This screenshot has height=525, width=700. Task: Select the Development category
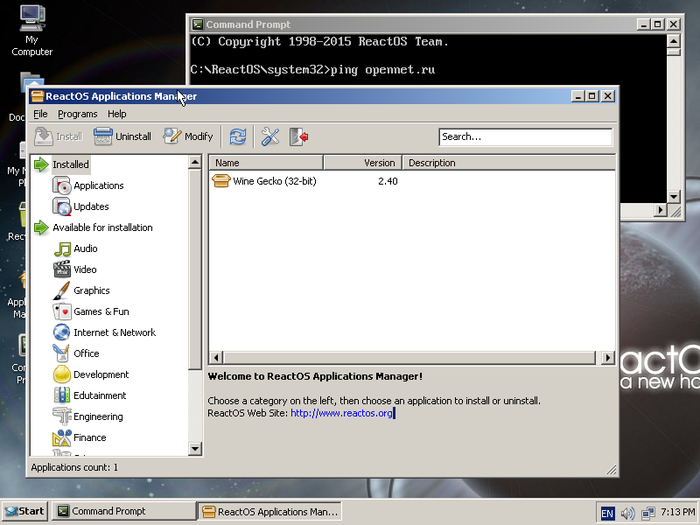click(x=101, y=374)
